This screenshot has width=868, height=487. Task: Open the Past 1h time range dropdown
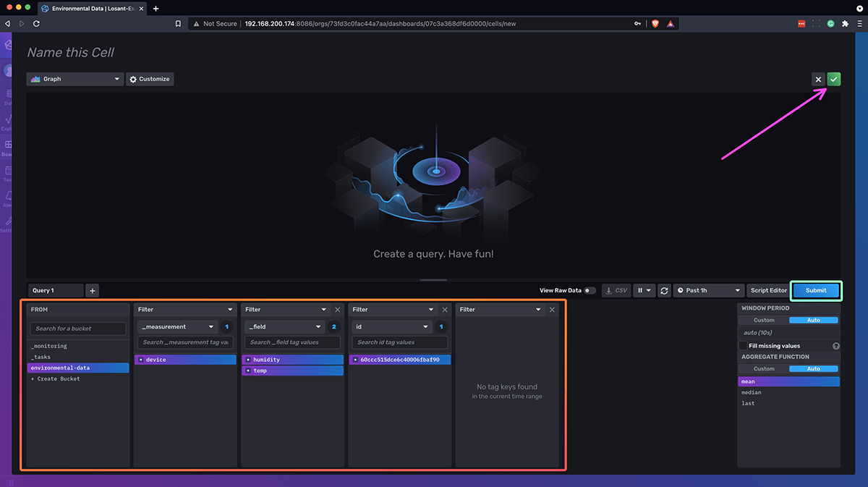point(708,290)
